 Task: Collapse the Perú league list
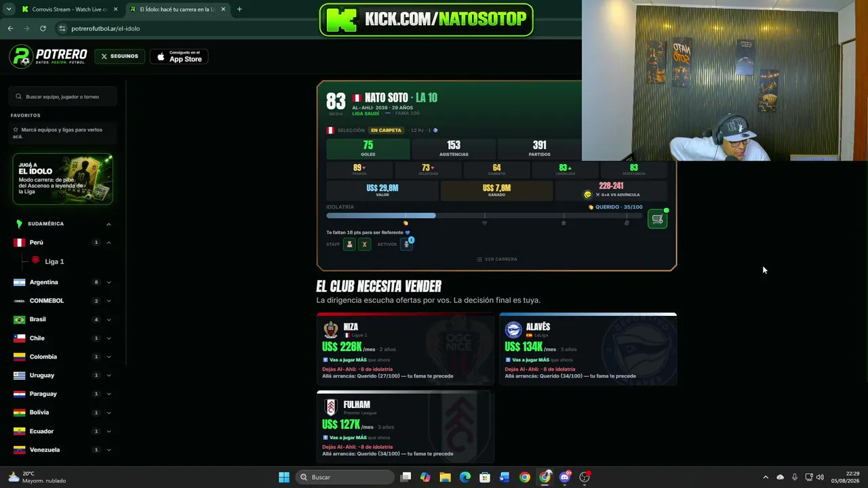click(108, 243)
